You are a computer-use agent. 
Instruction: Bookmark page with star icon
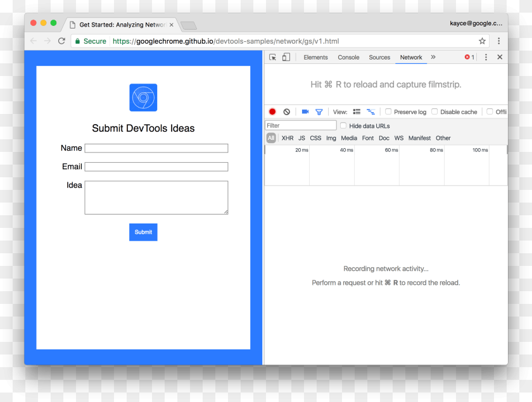pos(482,41)
